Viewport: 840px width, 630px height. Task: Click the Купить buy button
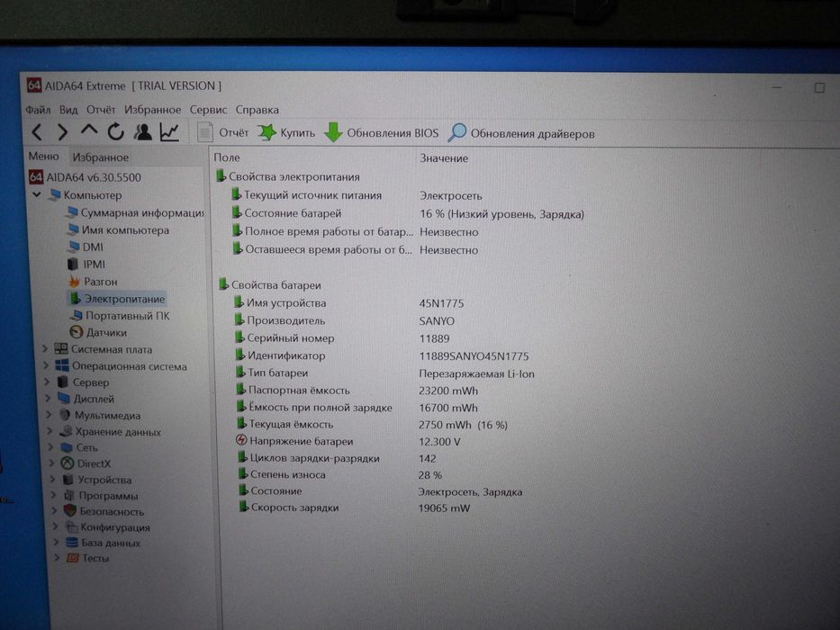(x=286, y=132)
